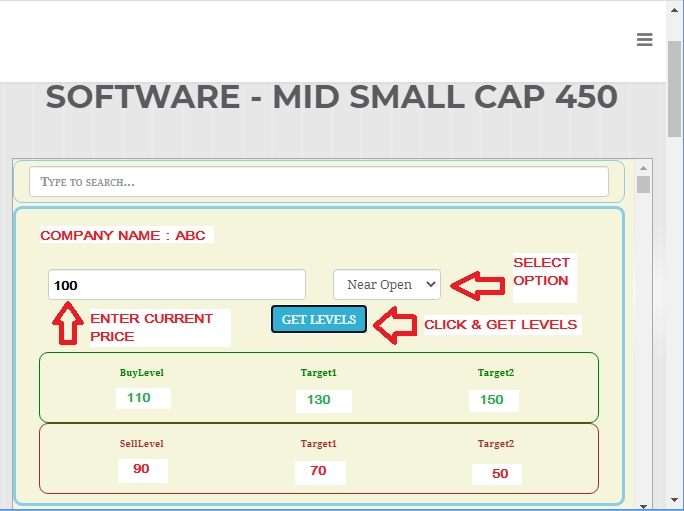Click inner panel scrollbar down arrow
Screen dimensions: 684x511
click(x=643, y=503)
